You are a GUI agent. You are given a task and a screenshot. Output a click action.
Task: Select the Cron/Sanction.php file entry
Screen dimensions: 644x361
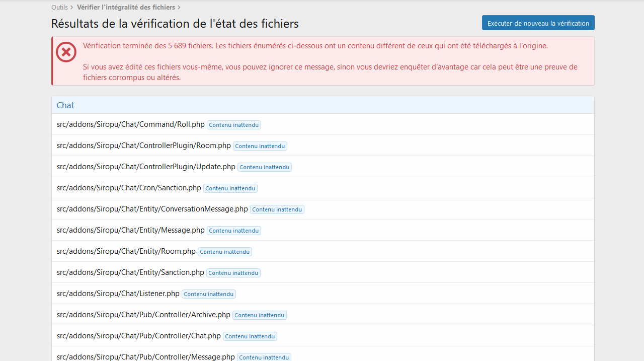[x=129, y=188]
